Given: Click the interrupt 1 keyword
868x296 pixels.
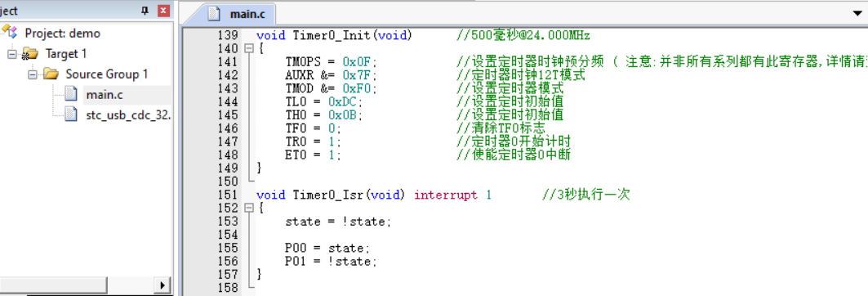Looking at the screenshot, I should point(452,195).
